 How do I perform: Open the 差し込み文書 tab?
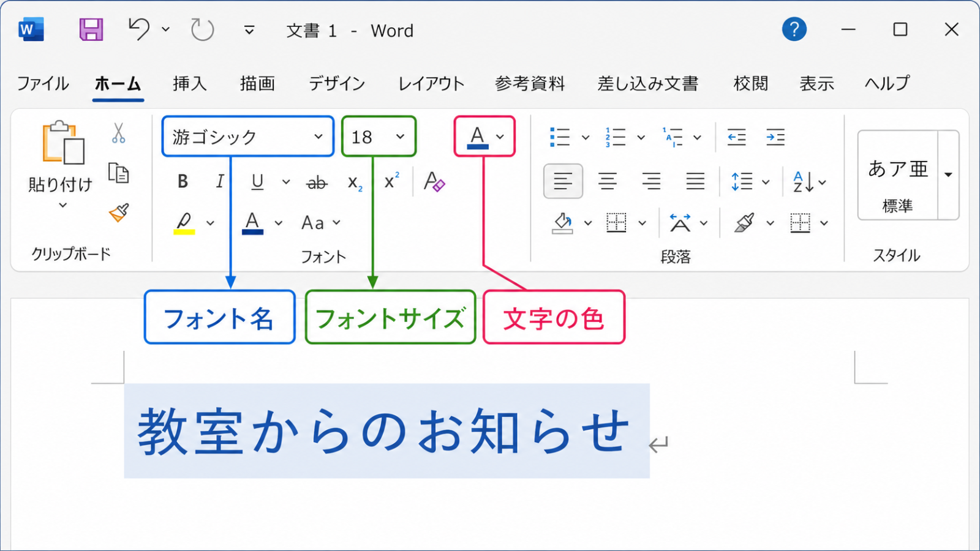pyautogui.click(x=648, y=83)
